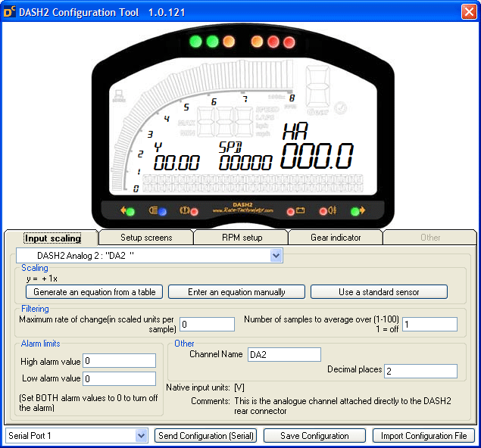Click the High alarm value field
Image resolution: width=481 pixels, height=448 pixels.
pyautogui.click(x=120, y=361)
